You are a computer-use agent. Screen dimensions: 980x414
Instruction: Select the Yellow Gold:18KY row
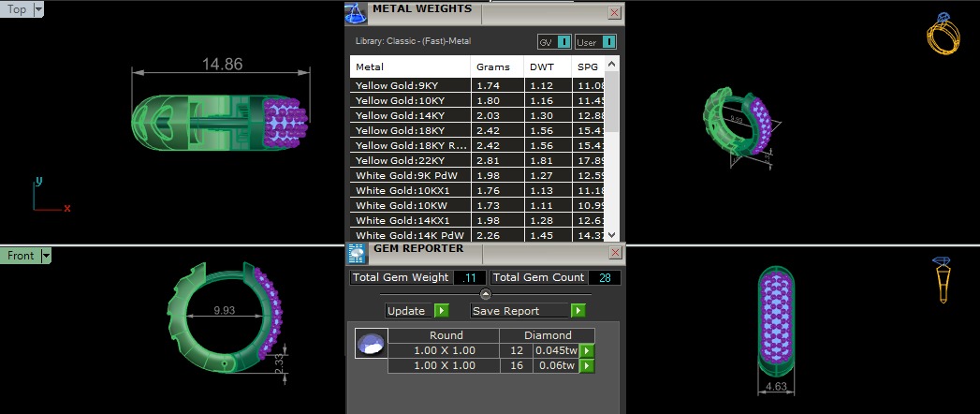click(477, 131)
